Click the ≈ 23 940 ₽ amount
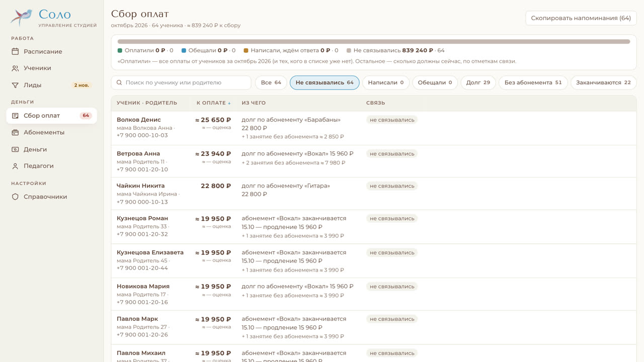 [213, 154]
